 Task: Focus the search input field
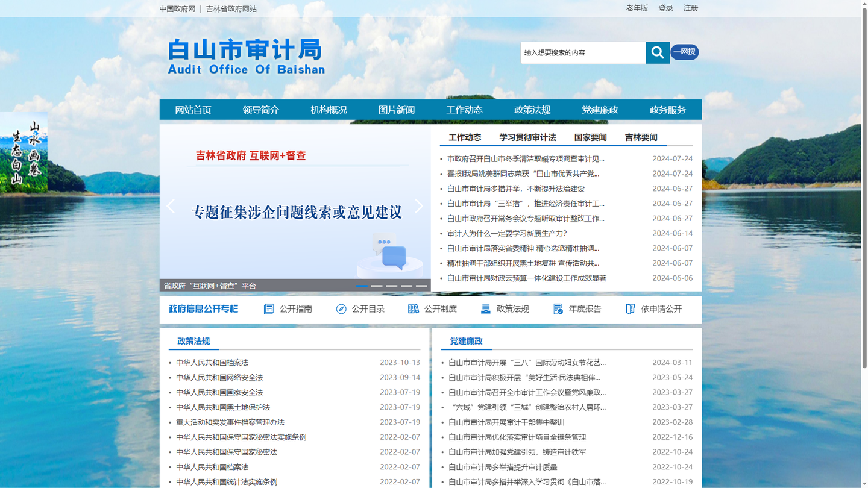click(x=583, y=52)
